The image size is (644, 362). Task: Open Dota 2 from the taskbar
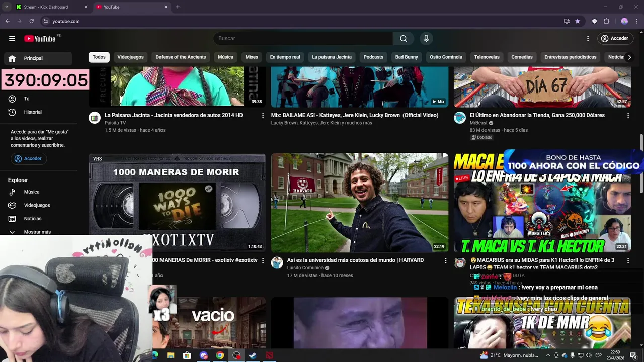click(269, 355)
